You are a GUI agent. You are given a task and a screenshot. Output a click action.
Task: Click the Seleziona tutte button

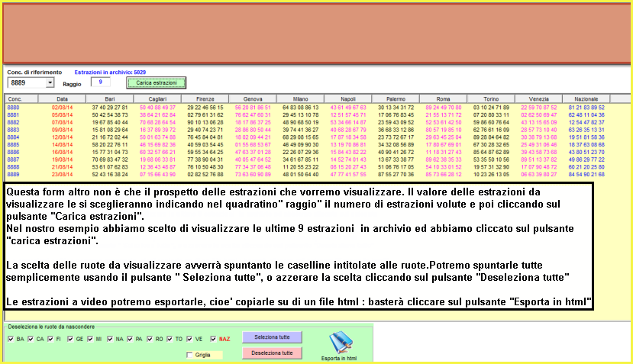(272, 337)
